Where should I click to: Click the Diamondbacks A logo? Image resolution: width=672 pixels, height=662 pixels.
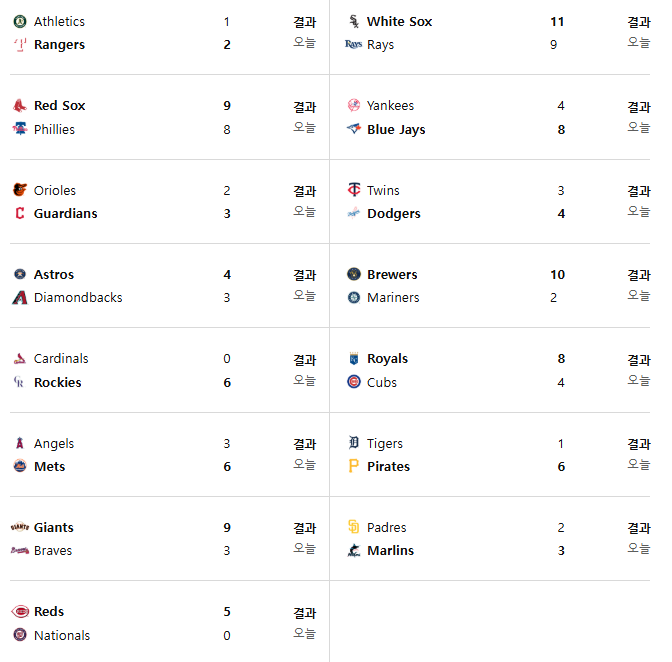20,297
